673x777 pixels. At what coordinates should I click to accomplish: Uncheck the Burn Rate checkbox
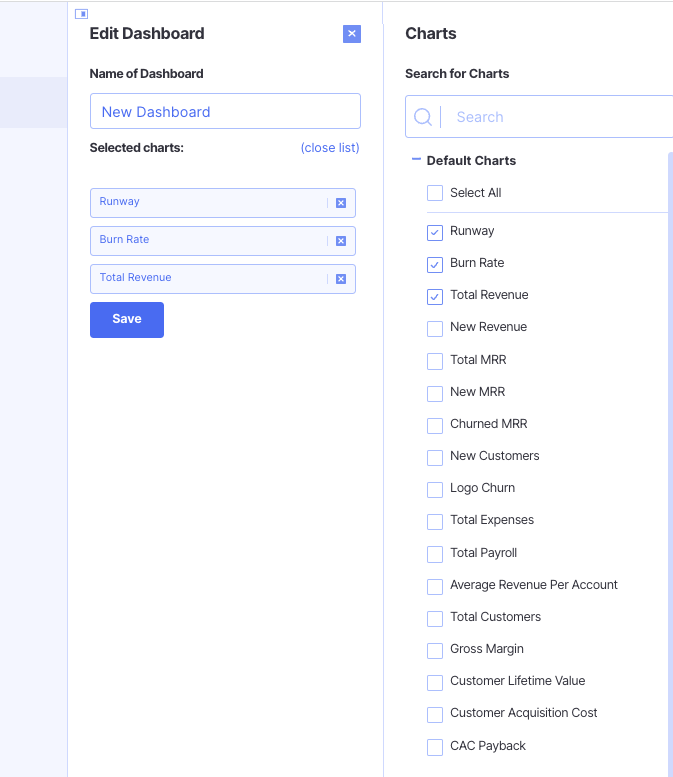pyautogui.click(x=435, y=264)
